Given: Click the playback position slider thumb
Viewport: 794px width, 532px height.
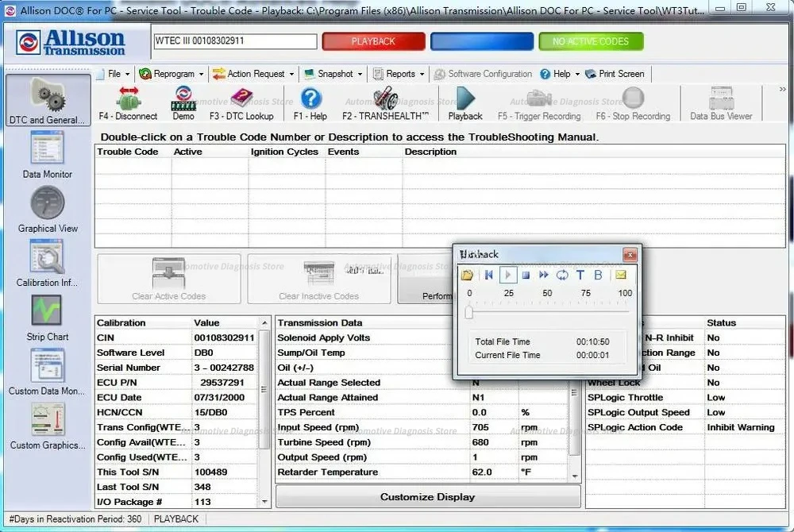Looking at the screenshot, I should [469, 312].
